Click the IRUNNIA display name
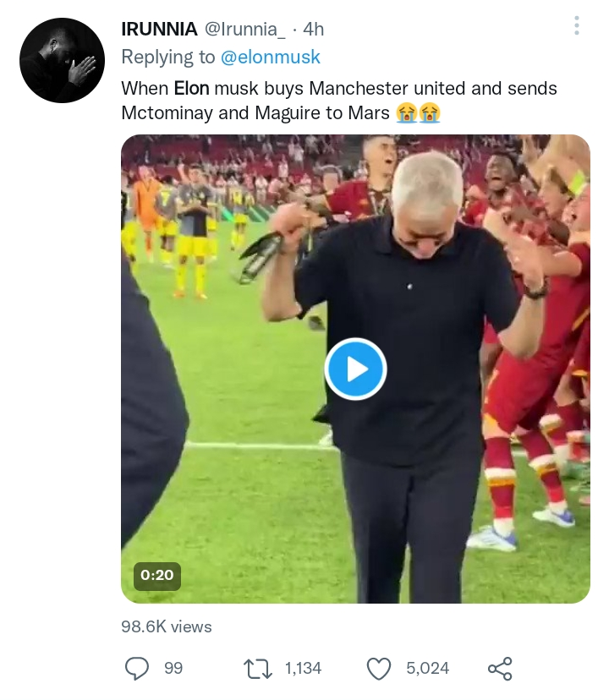The width and height of the screenshot is (609, 700). tap(161, 30)
